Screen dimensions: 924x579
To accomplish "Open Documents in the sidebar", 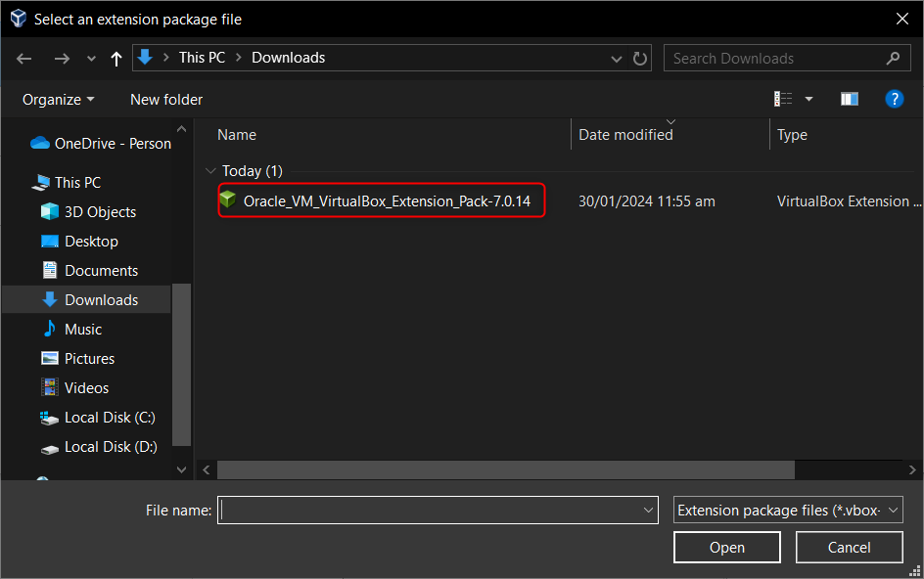I will coord(102,271).
